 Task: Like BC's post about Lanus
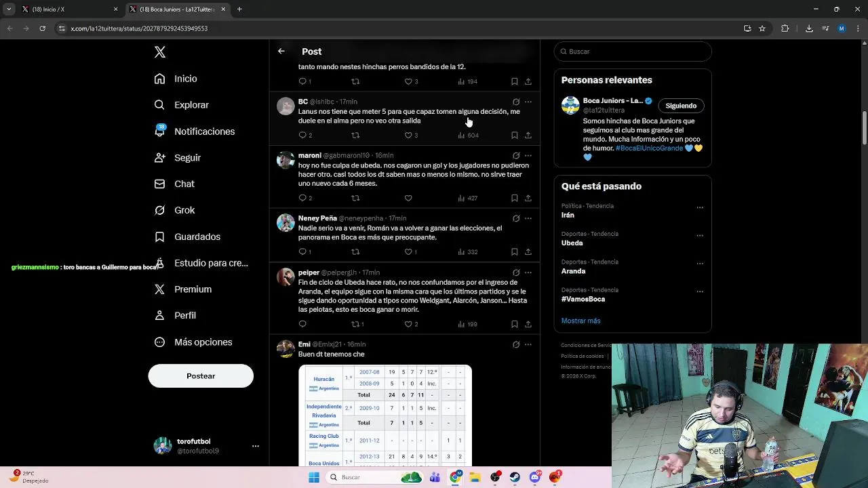pos(408,136)
